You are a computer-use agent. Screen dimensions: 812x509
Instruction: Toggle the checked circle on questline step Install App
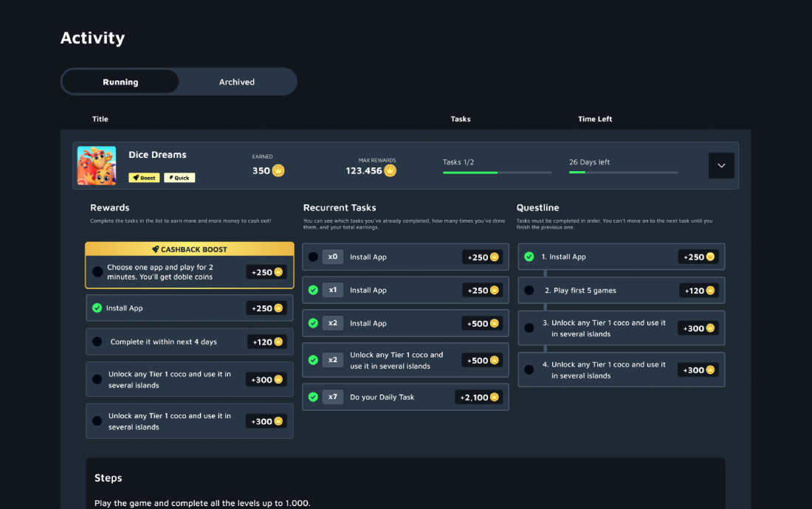[x=529, y=257]
